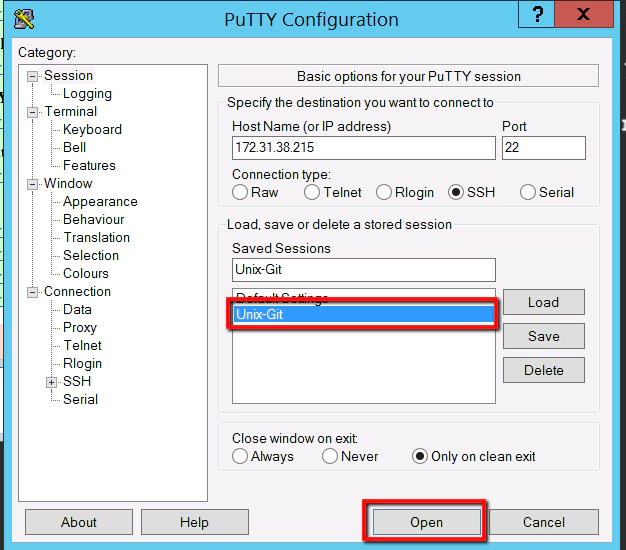Open the Window category
This screenshot has height=550, width=626.
point(68,183)
